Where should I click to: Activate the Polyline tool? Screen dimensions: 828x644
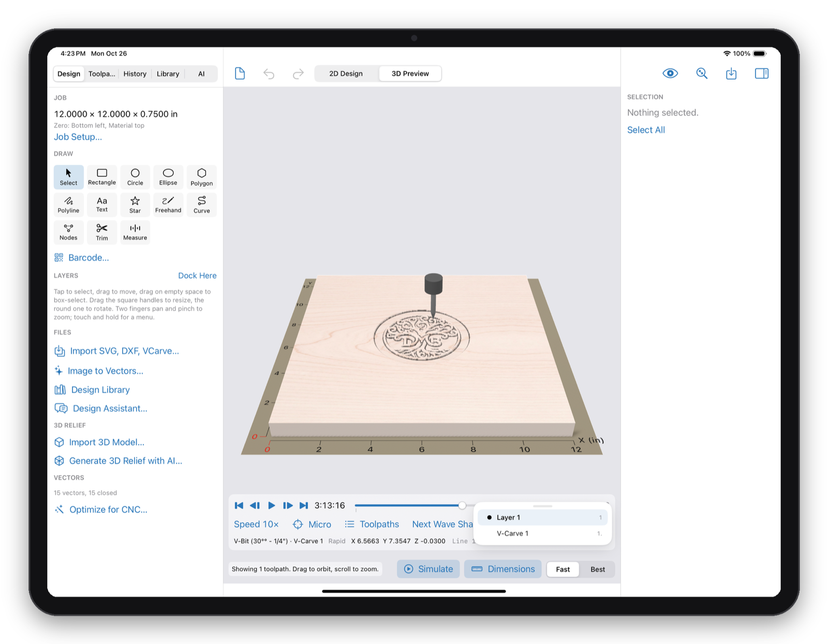pyautogui.click(x=68, y=204)
